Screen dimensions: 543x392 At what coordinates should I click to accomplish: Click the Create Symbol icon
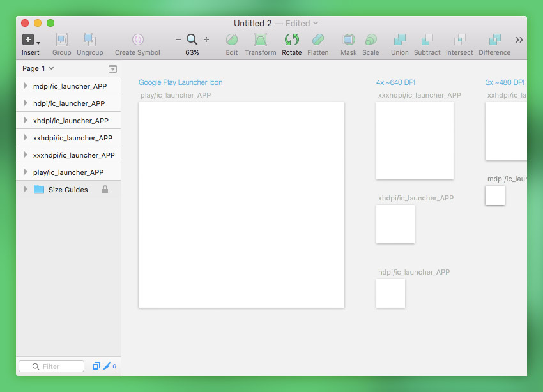click(137, 40)
